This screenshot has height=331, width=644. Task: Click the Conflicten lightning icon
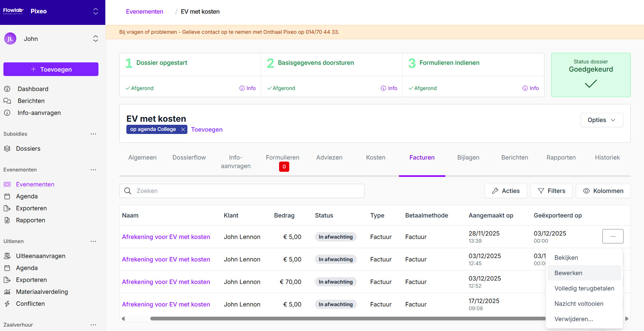coord(7,304)
